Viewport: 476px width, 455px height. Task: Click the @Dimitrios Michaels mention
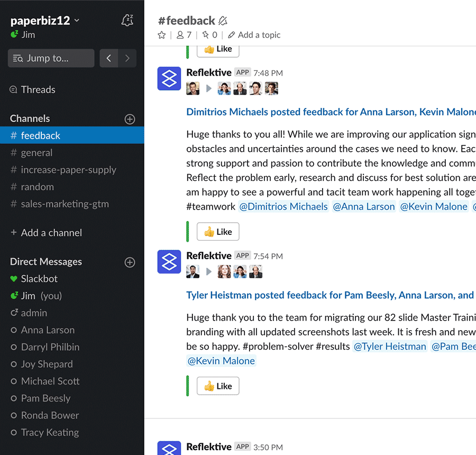283,206
